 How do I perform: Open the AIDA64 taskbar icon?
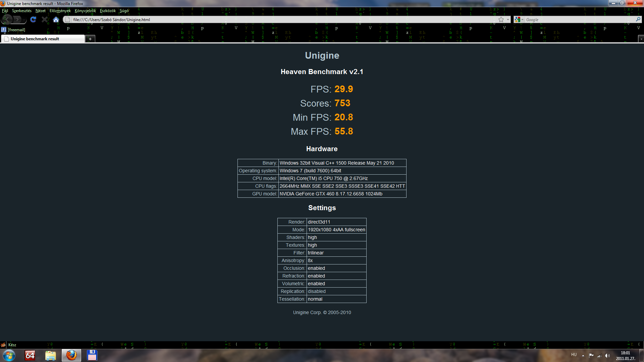[30, 355]
